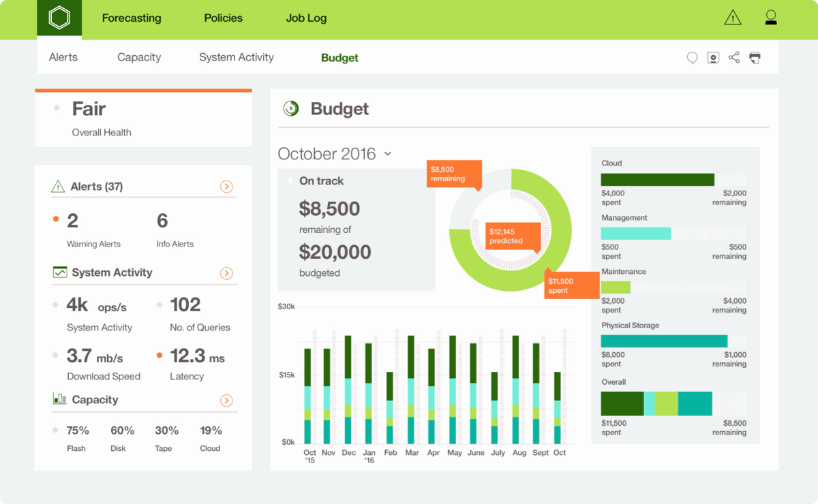Switch to the System Activity tab

pos(237,57)
